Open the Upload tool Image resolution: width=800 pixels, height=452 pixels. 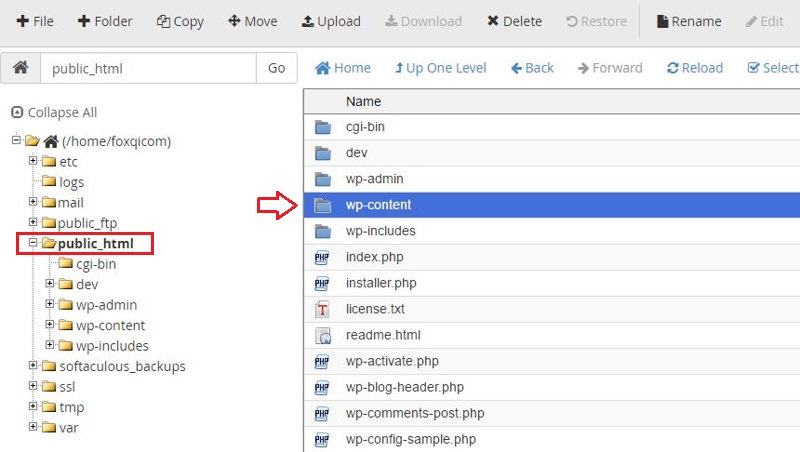pos(331,21)
